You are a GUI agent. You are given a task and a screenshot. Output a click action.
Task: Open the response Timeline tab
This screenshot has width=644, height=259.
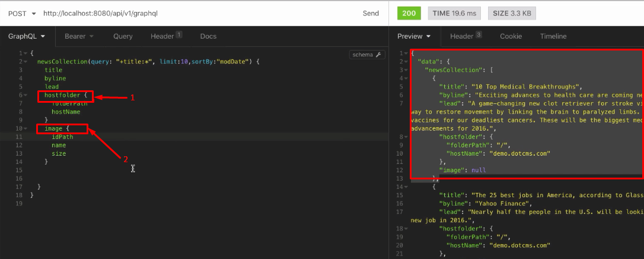(553, 36)
